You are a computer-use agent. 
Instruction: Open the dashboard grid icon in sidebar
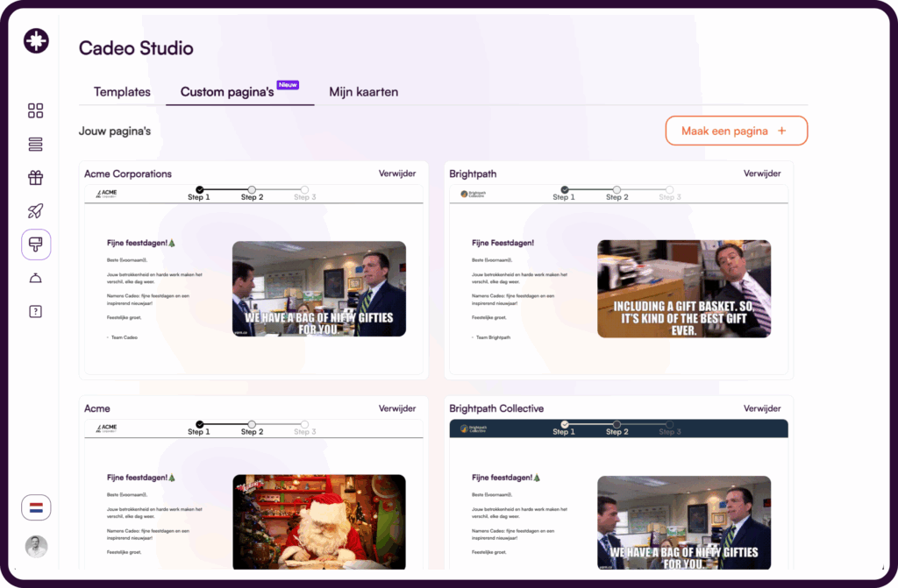click(x=35, y=110)
